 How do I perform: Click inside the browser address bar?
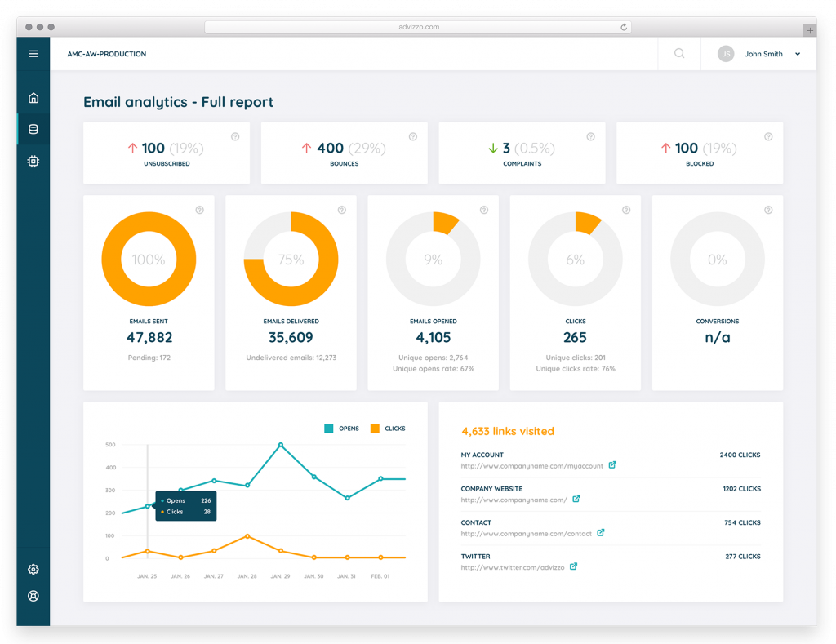coord(420,26)
